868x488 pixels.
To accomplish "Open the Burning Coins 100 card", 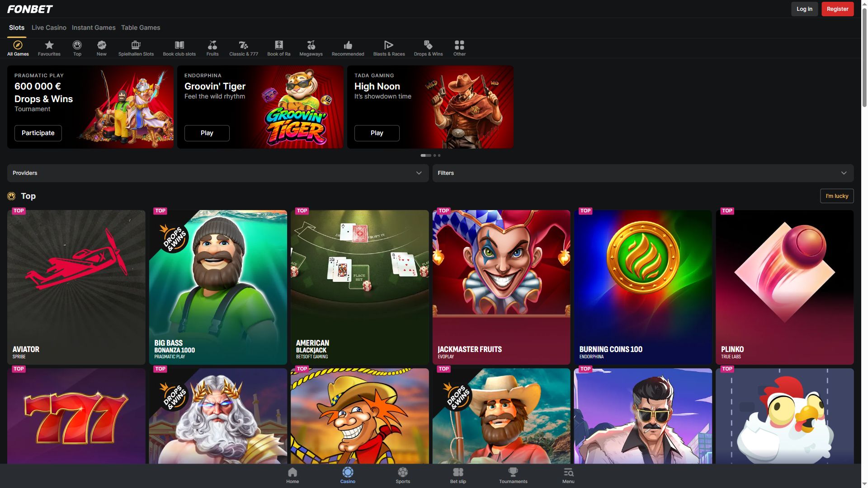I will 643,287.
